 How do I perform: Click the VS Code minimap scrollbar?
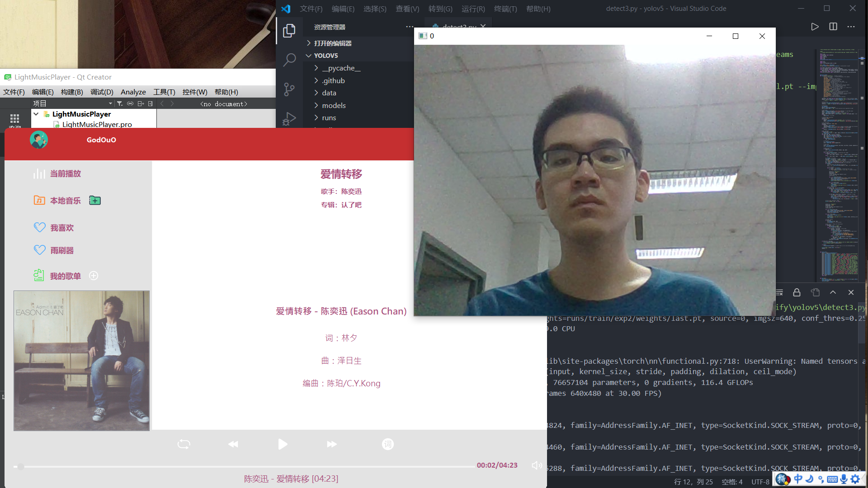point(862,165)
